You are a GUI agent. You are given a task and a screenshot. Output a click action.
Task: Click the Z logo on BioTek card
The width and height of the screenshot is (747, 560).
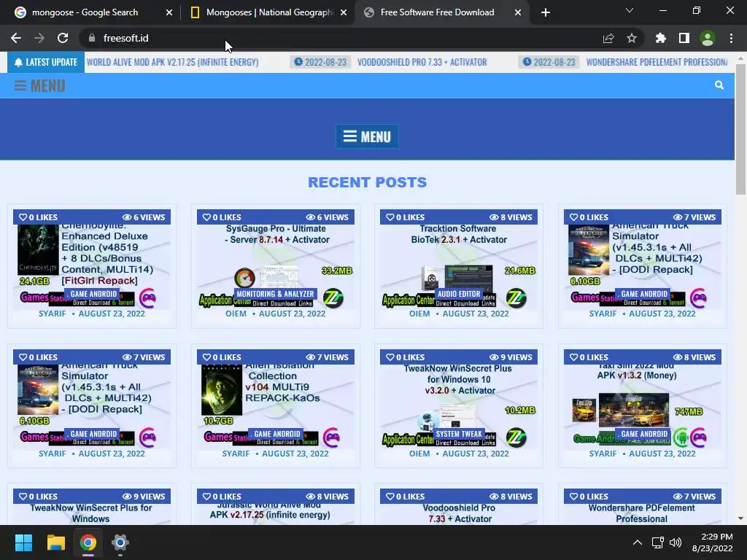click(516, 298)
